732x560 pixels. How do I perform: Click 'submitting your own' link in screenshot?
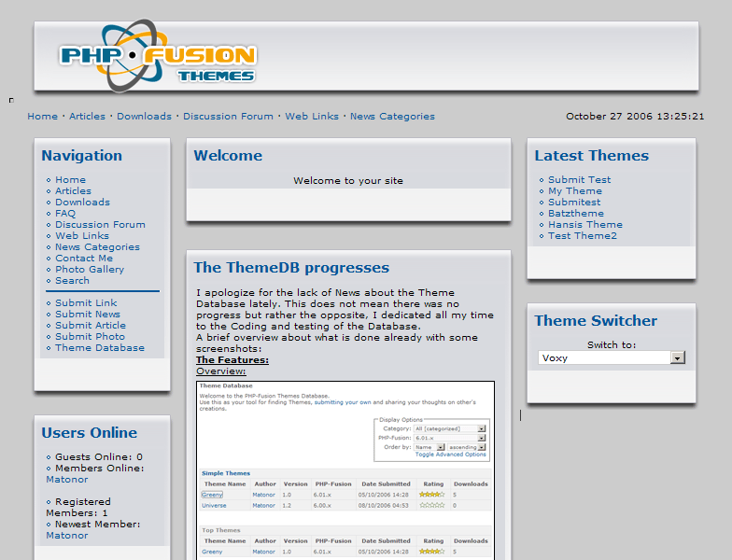pos(343,402)
